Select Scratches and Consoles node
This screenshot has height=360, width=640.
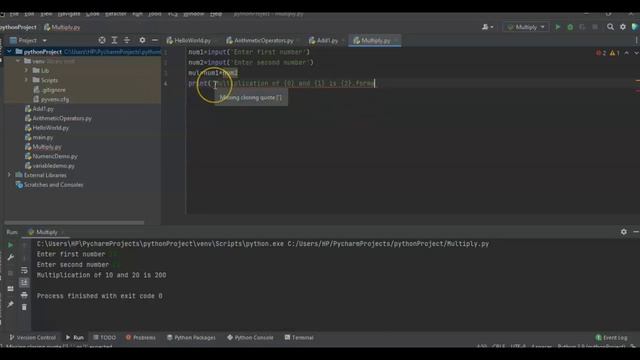(x=53, y=185)
